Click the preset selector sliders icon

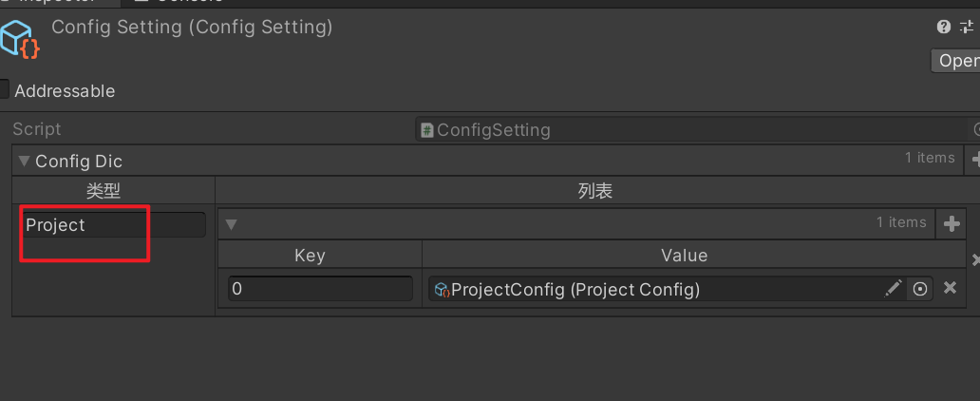click(968, 28)
